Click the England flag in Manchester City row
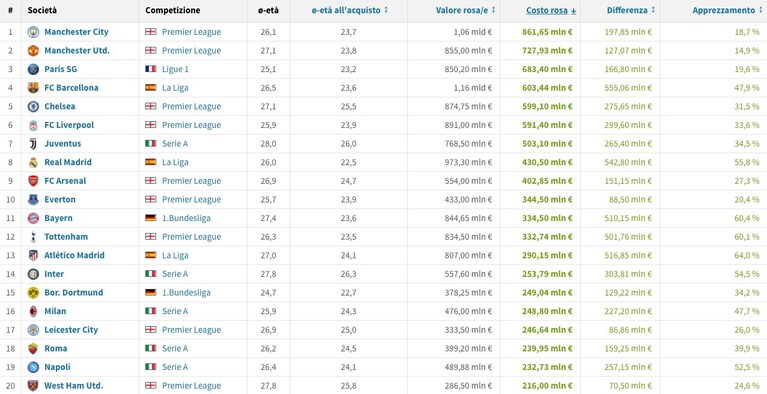Screen dimensions: 767x394 click(151, 32)
